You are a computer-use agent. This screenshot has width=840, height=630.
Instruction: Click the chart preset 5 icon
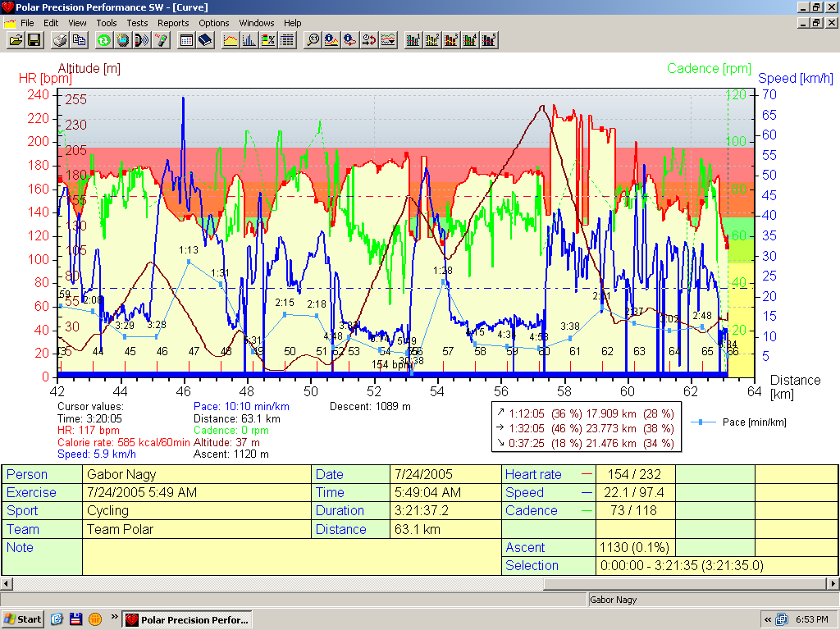(488, 40)
